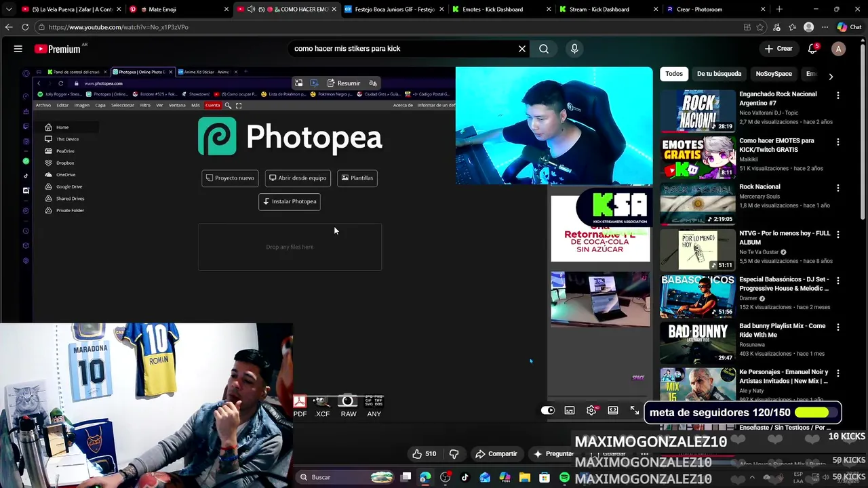Viewport: 868px width, 488px height.
Task: Like the video with 510 likes
Action: point(425,454)
